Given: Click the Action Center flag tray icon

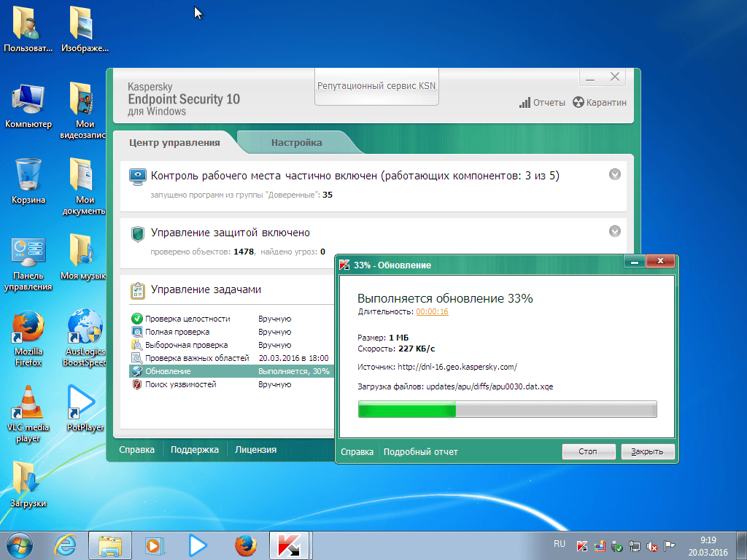Looking at the screenshot, I should tap(670, 546).
